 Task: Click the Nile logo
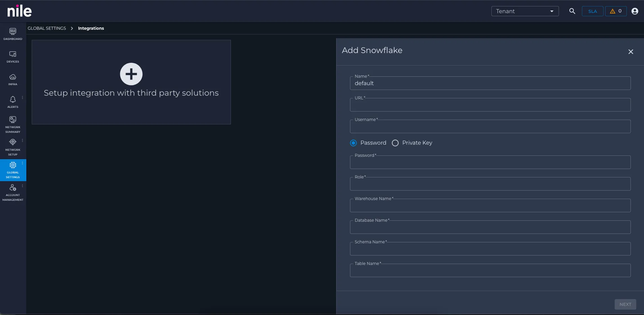pos(20,11)
